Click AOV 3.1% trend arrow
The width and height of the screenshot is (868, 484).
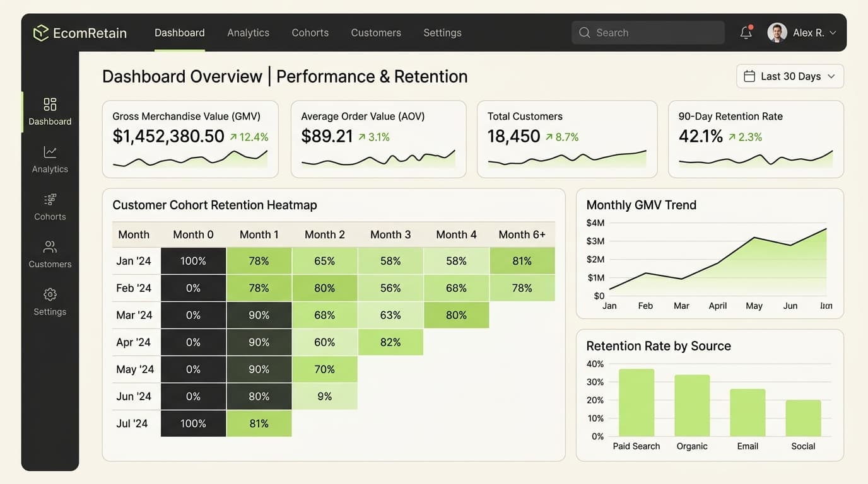click(x=362, y=137)
